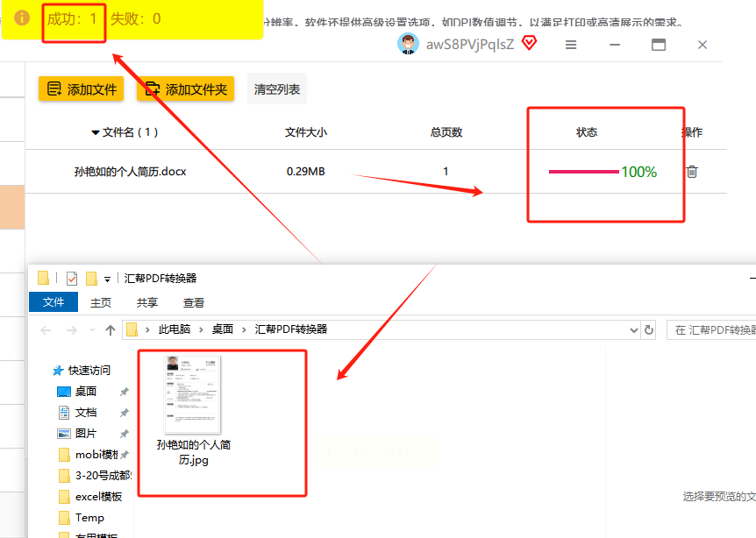Open 桌面 in quick access sidebar
756x538 pixels.
(x=86, y=391)
